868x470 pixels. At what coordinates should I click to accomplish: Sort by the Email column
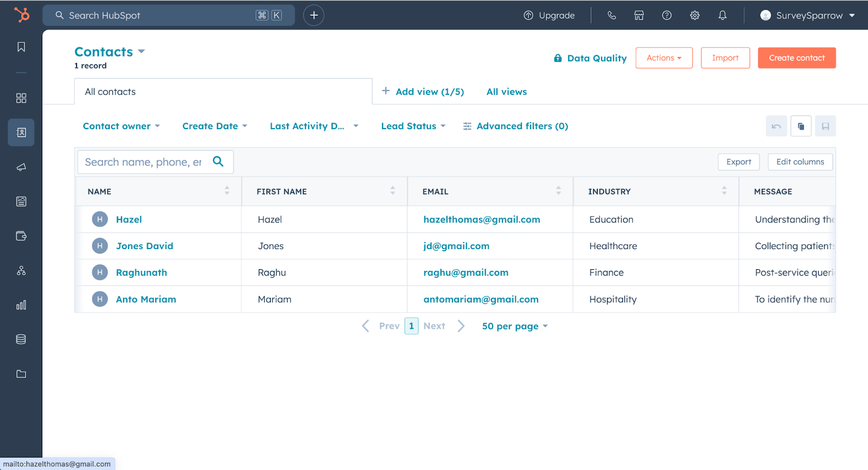558,191
